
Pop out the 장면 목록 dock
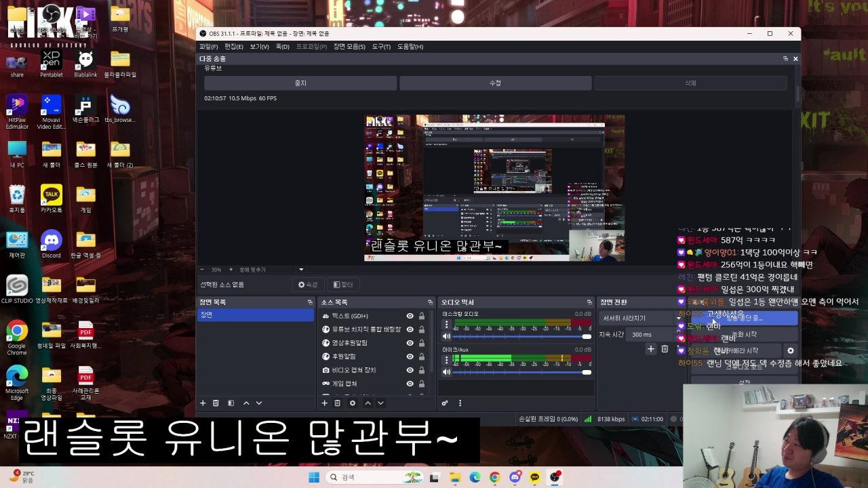310,302
